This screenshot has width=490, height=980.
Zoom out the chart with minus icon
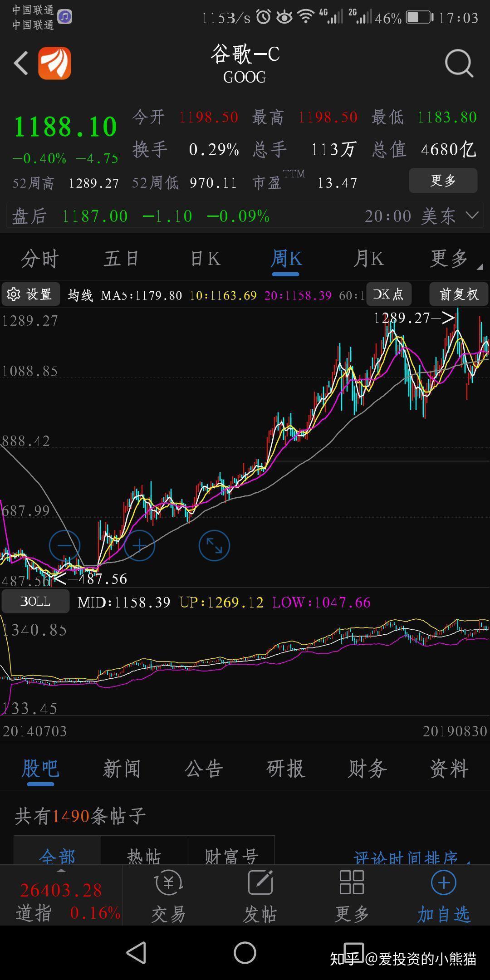pyautogui.click(x=64, y=545)
